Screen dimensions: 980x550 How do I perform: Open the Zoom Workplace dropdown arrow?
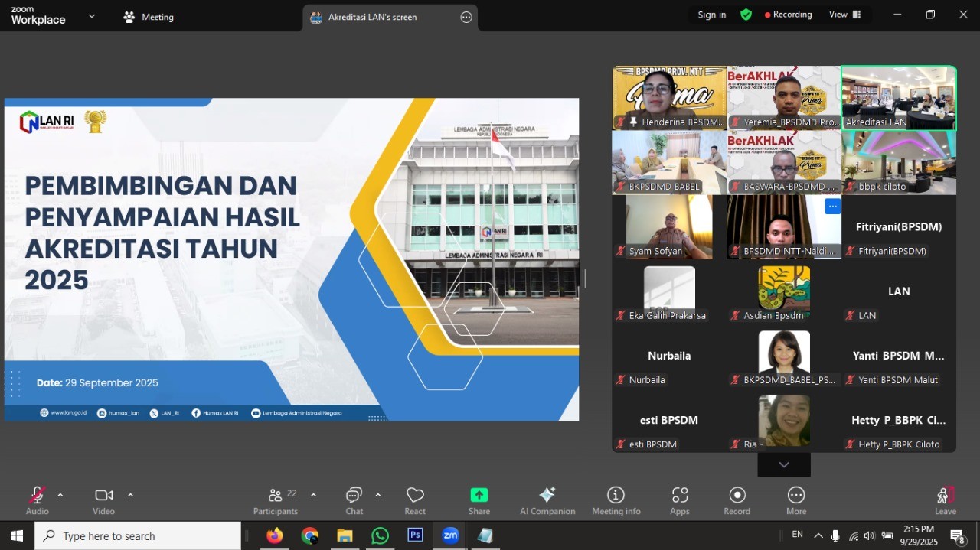click(92, 15)
